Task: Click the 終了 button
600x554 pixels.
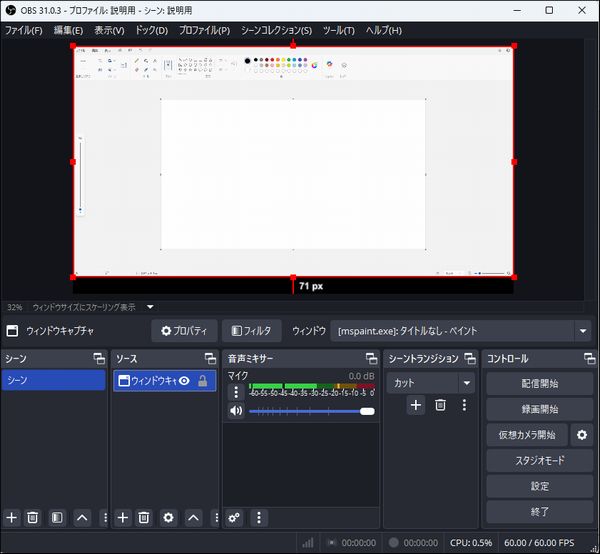Action: click(540, 512)
